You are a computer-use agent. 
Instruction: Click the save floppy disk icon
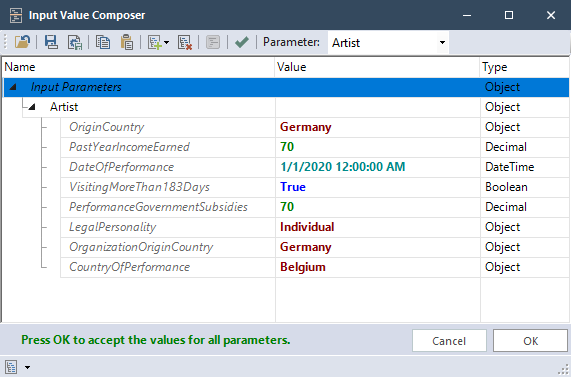pos(51,42)
